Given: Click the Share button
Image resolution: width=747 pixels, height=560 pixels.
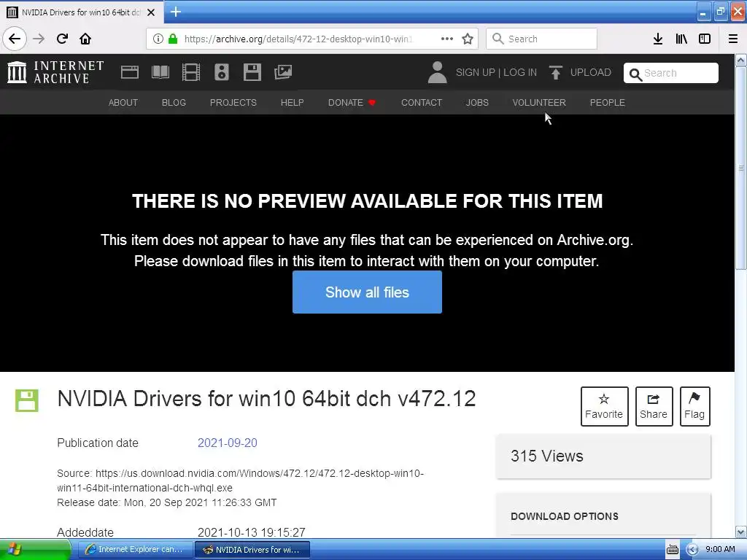Looking at the screenshot, I should (654, 406).
